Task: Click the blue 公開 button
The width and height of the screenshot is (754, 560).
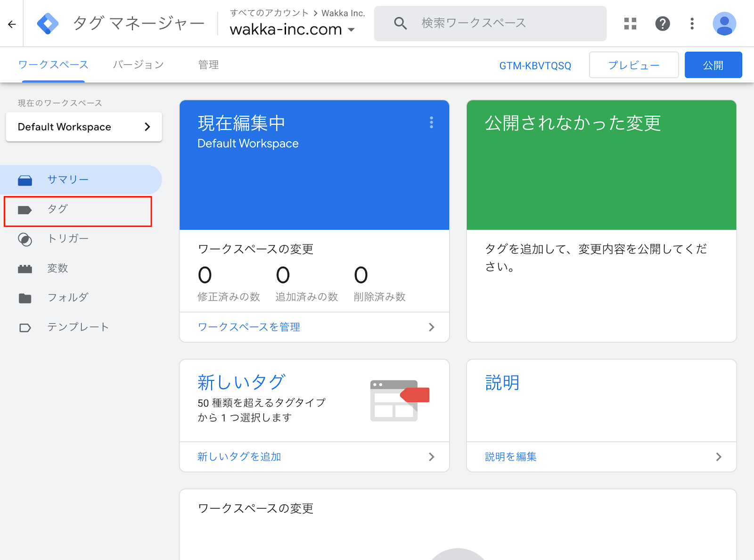Action: pyautogui.click(x=713, y=65)
